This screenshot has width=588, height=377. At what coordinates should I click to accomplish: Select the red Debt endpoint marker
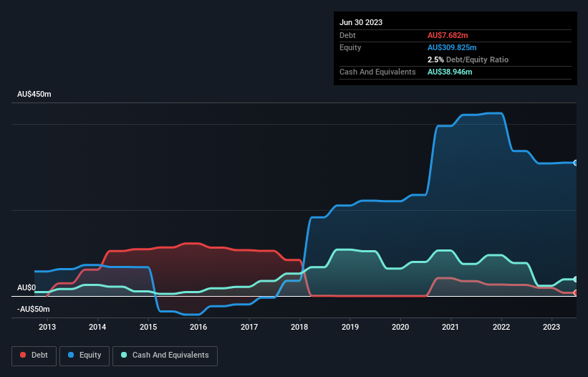tap(575, 292)
